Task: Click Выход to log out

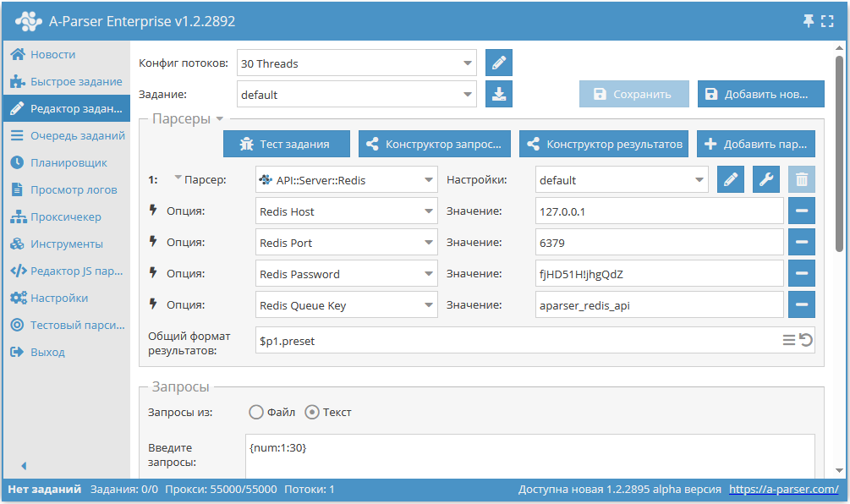Action: pyautogui.click(x=66, y=353)
